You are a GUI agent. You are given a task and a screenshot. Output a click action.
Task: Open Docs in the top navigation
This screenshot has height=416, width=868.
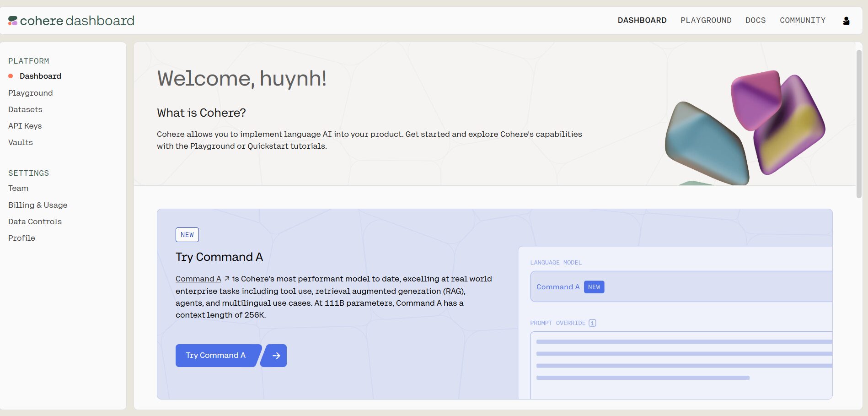tap(755, 21)
